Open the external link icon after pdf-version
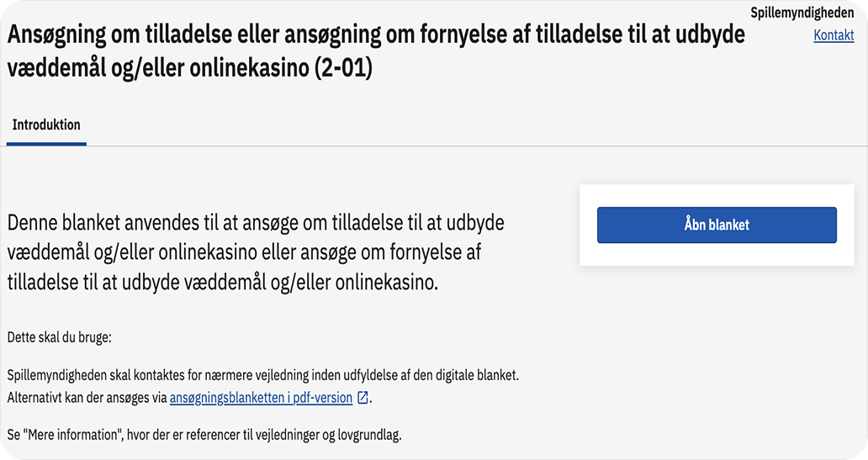Image resolution: width=868 pixels, height=460 pixels. coord(363,398)
